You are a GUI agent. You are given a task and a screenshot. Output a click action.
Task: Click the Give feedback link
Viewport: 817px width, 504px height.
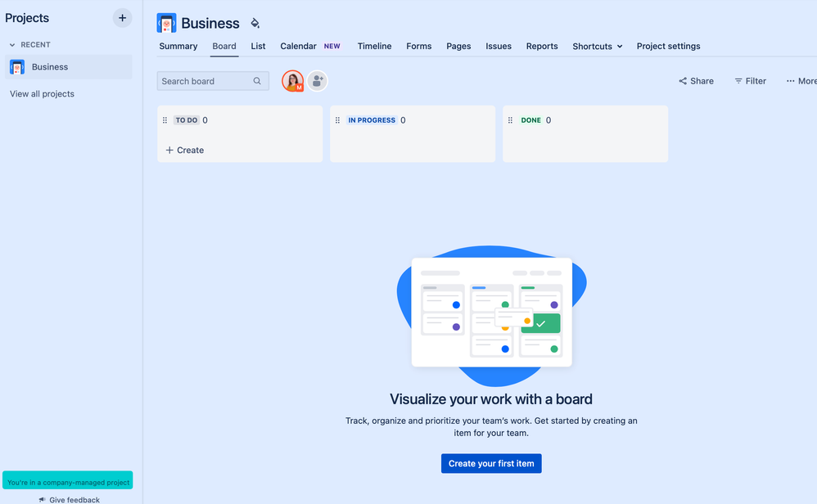coord(70,500)
